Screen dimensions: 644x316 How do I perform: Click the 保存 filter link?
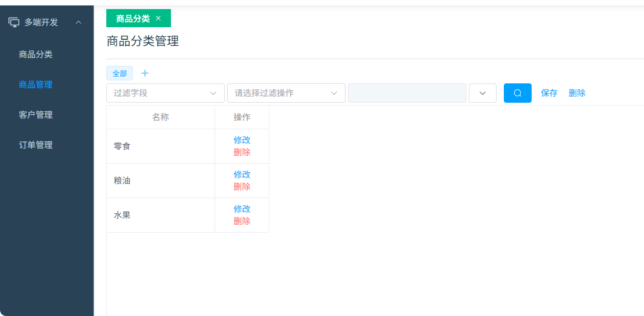pos(549,93)
